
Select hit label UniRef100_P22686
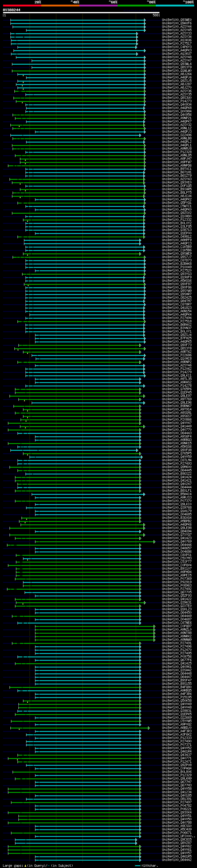tap(177, 355)
